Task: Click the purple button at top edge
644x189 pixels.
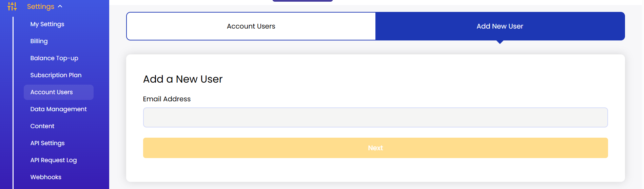Action: (x=303, y=1)
